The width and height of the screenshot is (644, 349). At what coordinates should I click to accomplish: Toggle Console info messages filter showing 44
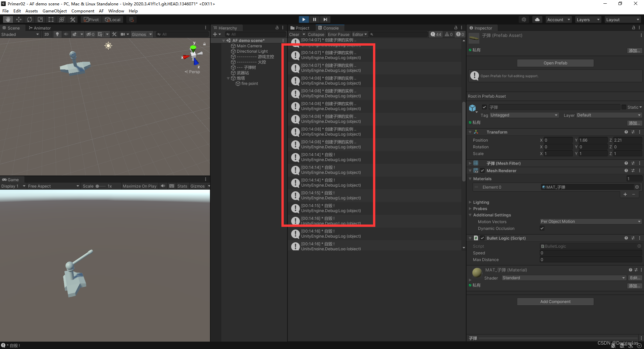[x=436, y=34]
